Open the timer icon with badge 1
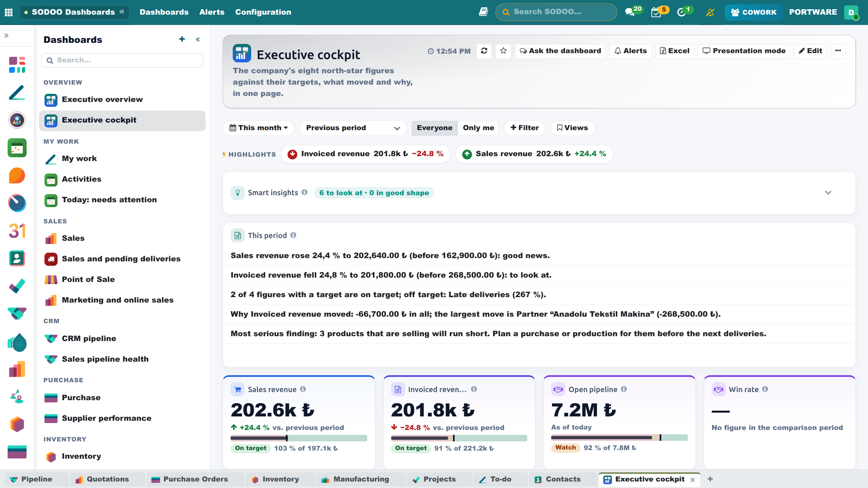The width and height of the screenshot is (868, 488). [x=681, y=12]
